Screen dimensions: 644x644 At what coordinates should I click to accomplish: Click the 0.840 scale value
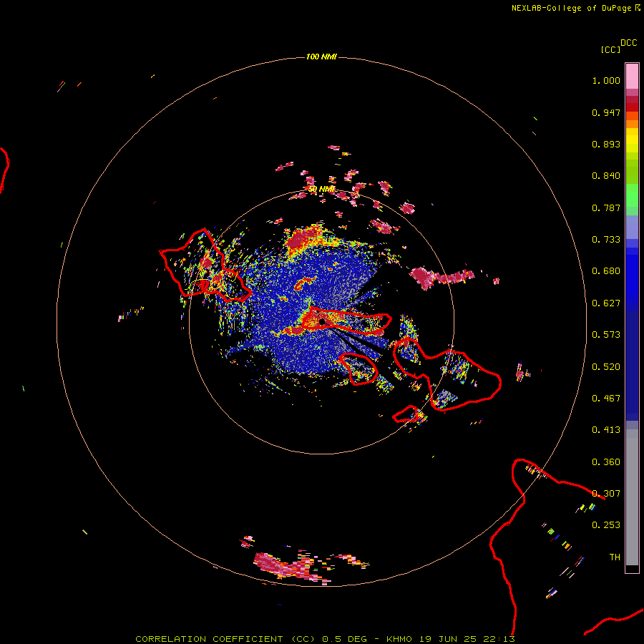(606, 176)
